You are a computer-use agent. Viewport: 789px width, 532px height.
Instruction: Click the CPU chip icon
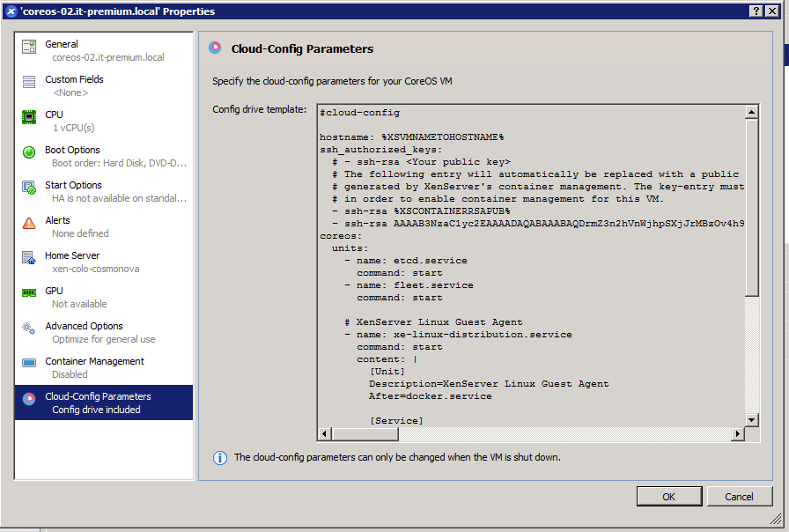click(x=29, y=117)
